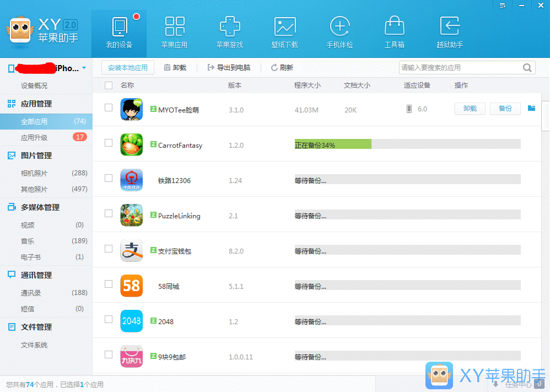Select the 苹果游戏 (Apple Games) icon
This screenshot has width=550, height=392.
(230, 30)
